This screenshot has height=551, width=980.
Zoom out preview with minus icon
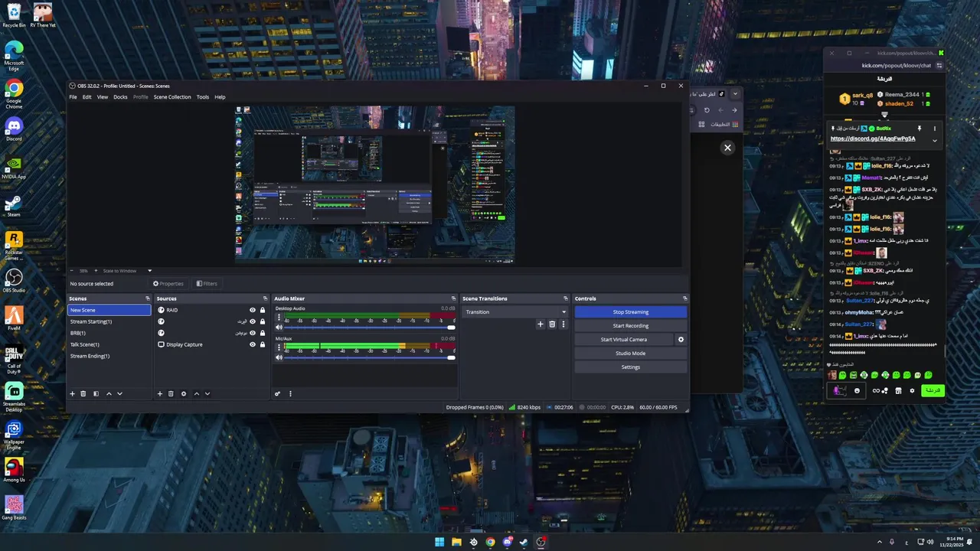pos(72,270)
